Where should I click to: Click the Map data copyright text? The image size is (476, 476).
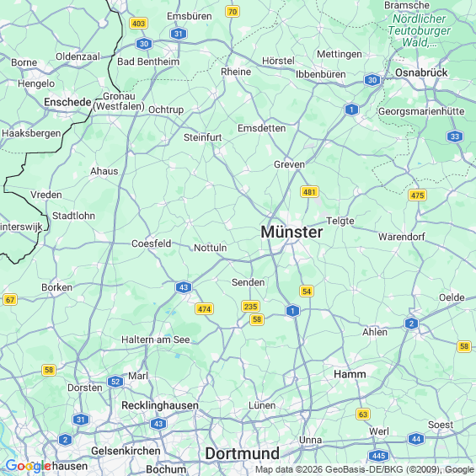click(x=365, y=469)
